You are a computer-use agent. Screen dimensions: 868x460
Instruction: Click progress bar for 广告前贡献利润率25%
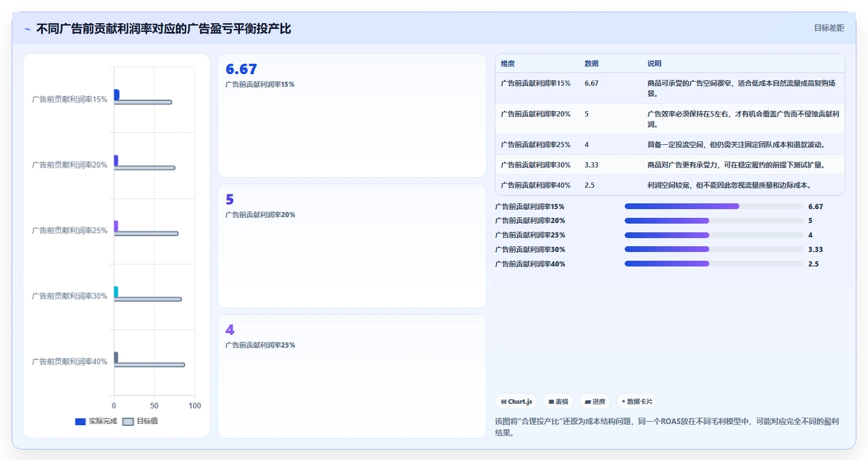(x=714, y=235)
